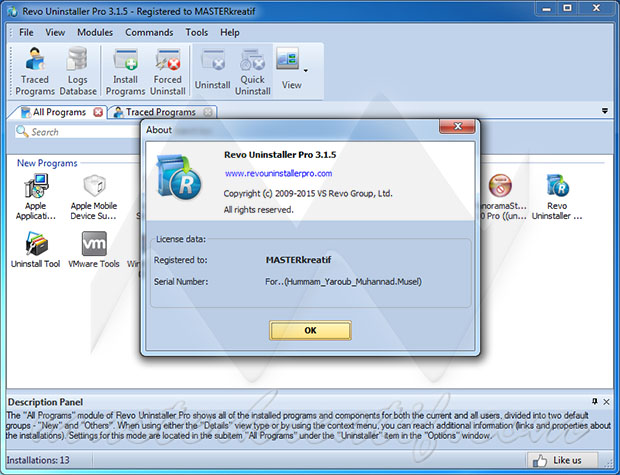Open the Help menu
This screenshot has height=475, width=620.
click(230, 32)
